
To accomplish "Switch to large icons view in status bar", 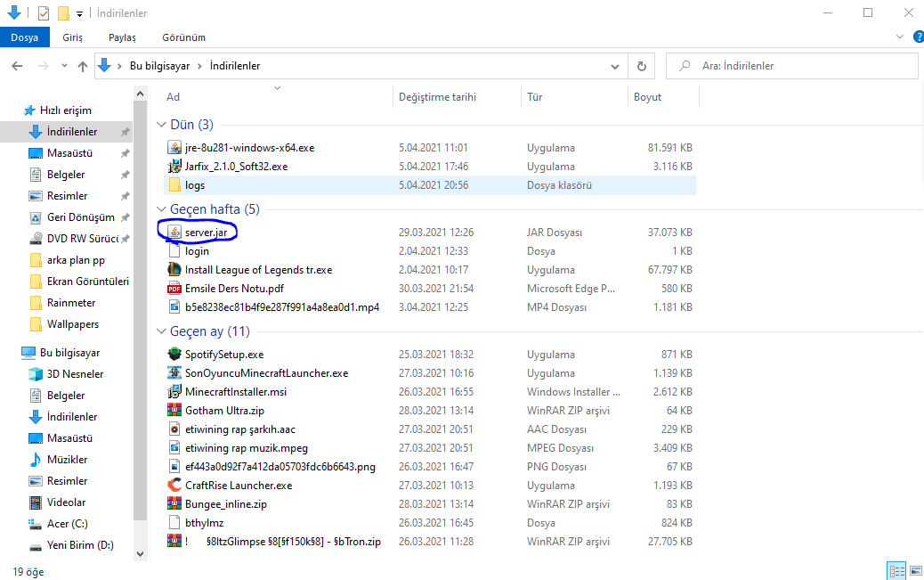I will point(915,571).
